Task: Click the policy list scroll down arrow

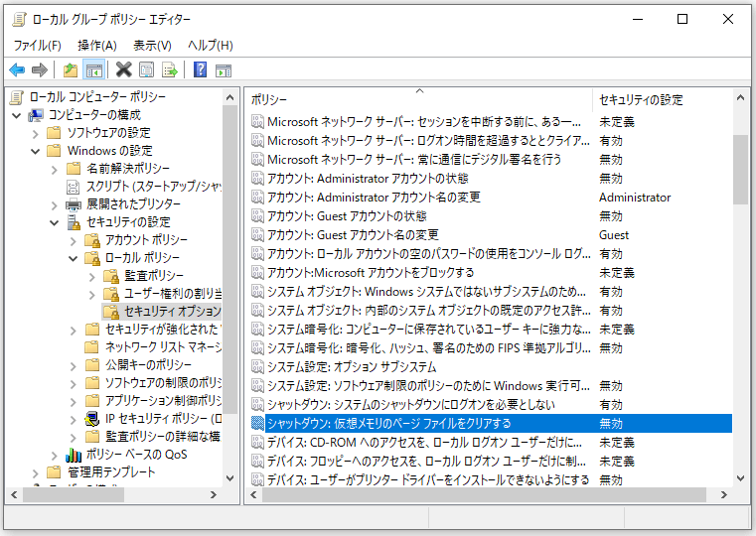Action: 740,478
